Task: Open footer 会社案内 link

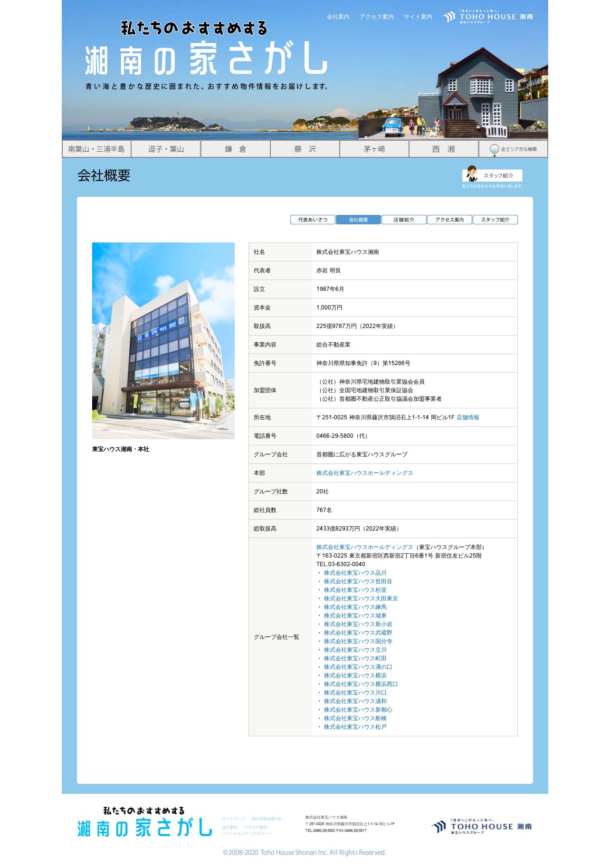Action: tap(229, 827)
